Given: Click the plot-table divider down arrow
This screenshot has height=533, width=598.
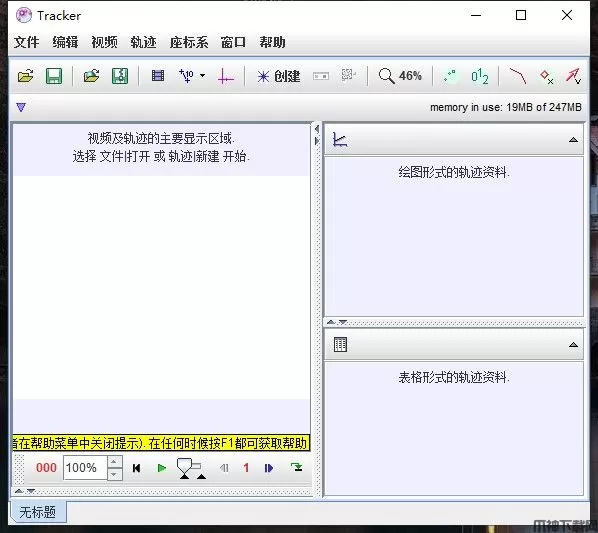Looking at the screenshot, I should (x=343, y=322).
